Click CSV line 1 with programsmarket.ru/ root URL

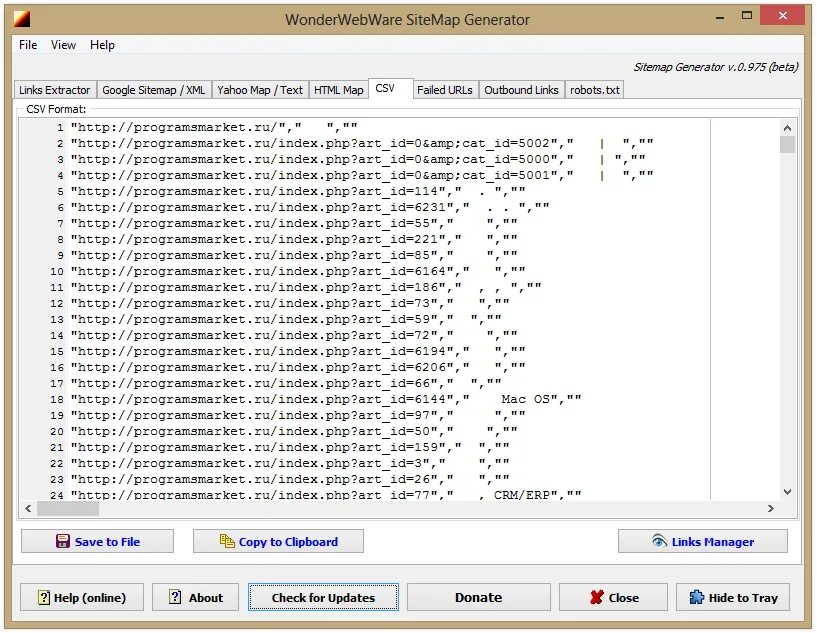214,127
